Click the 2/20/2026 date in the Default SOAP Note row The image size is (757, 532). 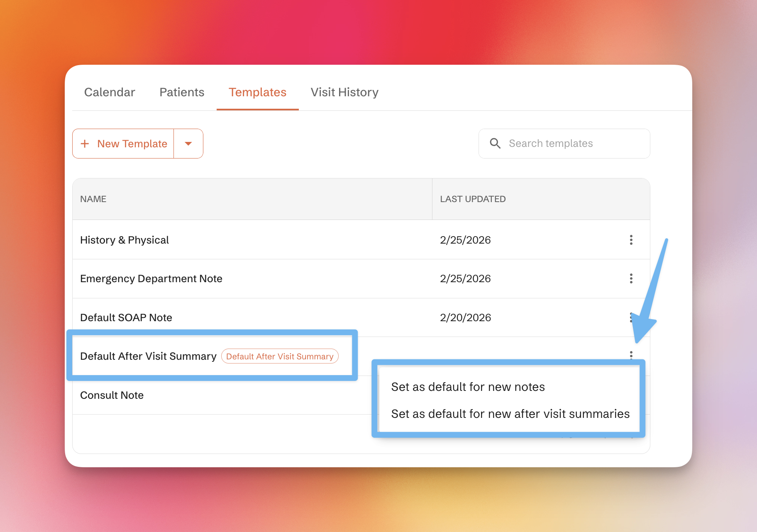pyautogui.click(x=465, y=317)
